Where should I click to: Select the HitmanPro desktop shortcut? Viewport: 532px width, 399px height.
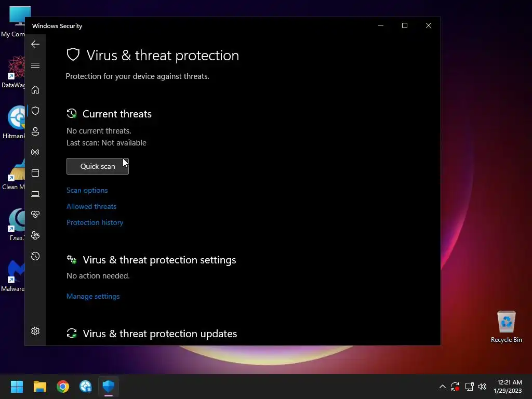click(14, 123)
